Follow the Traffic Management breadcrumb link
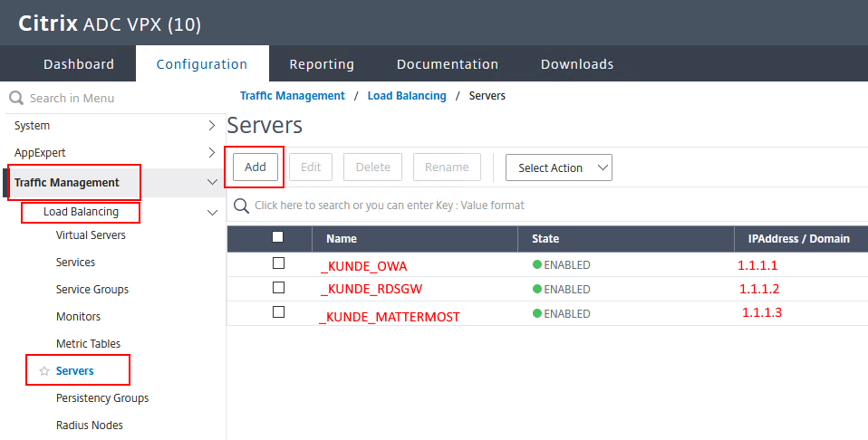Screen dimensions: 868x440 (292, 96)
